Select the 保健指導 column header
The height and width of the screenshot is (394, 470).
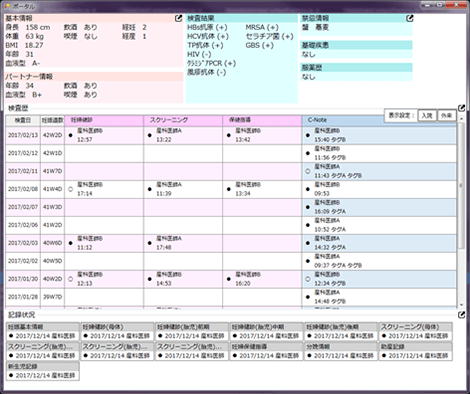point(262,120)
